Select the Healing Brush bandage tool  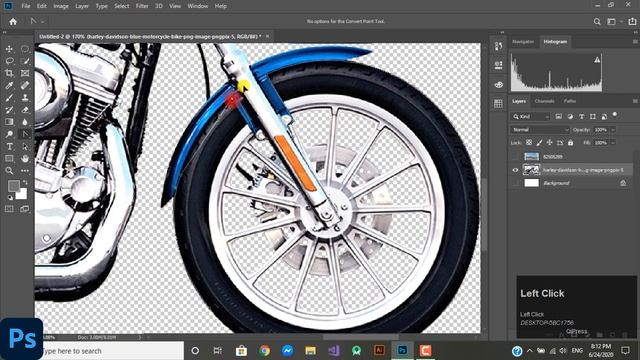pyautogui.click(x=25, y=86)
